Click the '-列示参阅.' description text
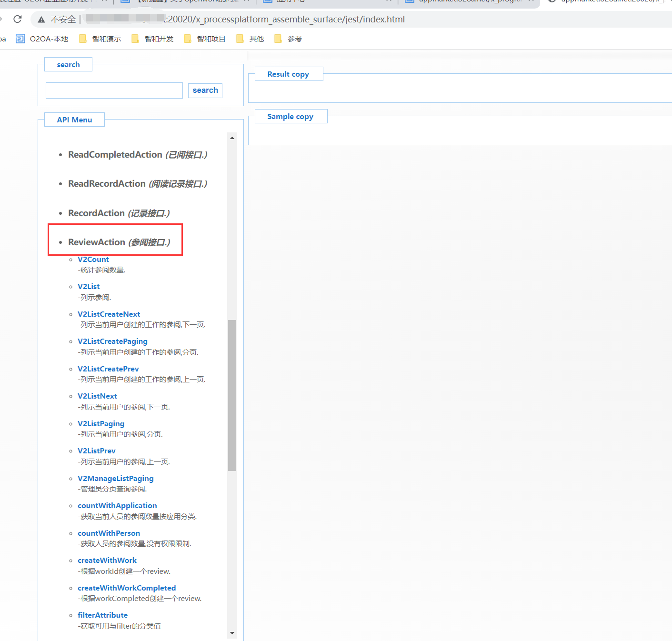This screenshot has width=672, height=641. pos(94,298)
